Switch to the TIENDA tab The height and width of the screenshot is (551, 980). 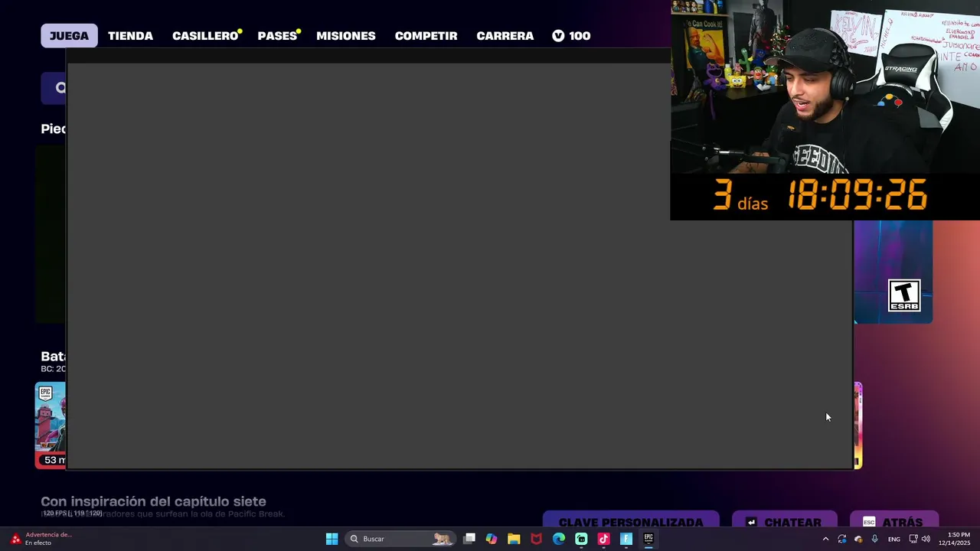click(130, 36)
